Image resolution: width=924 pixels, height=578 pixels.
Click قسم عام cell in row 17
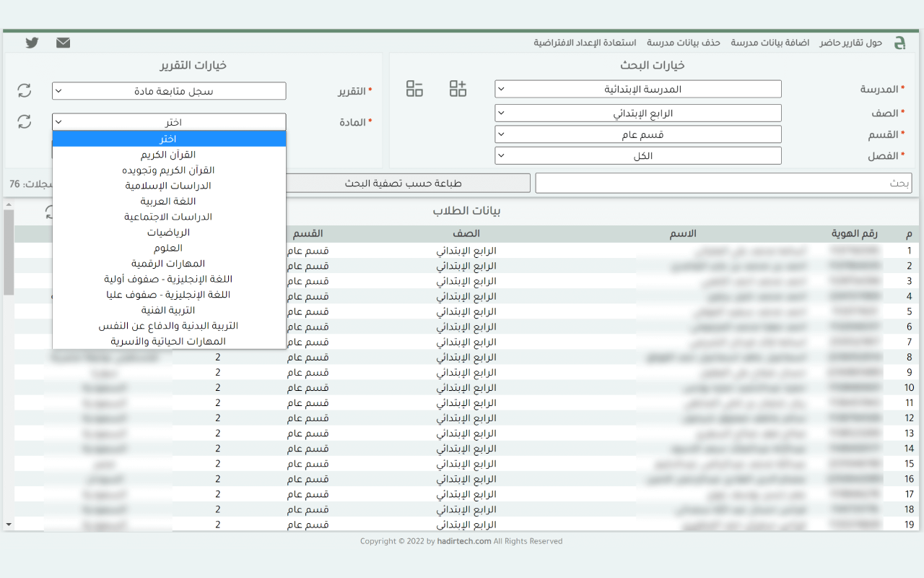(308, 494)
